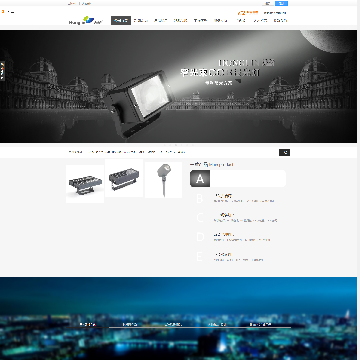Select the highlighted dark first navigation item
This screenshot has width=360, height=360.
click(121, 20)
